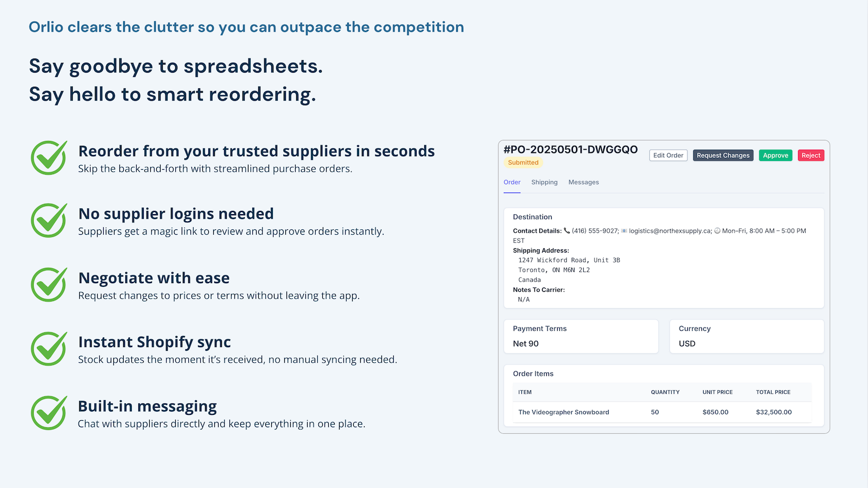Select the Order tab

click(512, 182)
